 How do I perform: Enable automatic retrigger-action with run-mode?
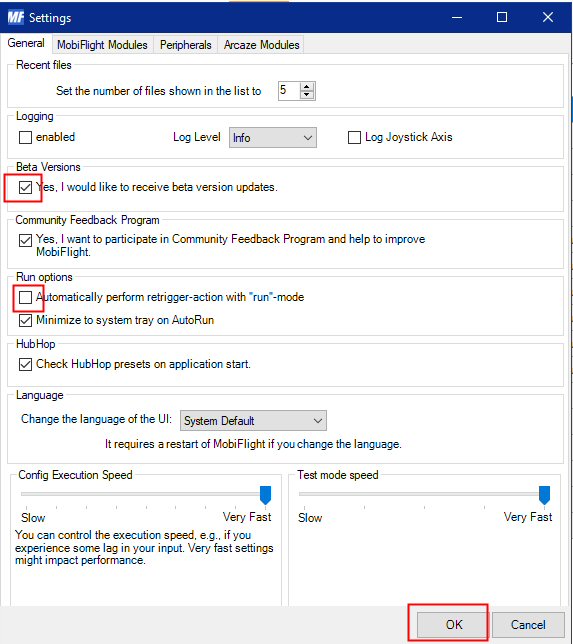click(x=25, y=297)
